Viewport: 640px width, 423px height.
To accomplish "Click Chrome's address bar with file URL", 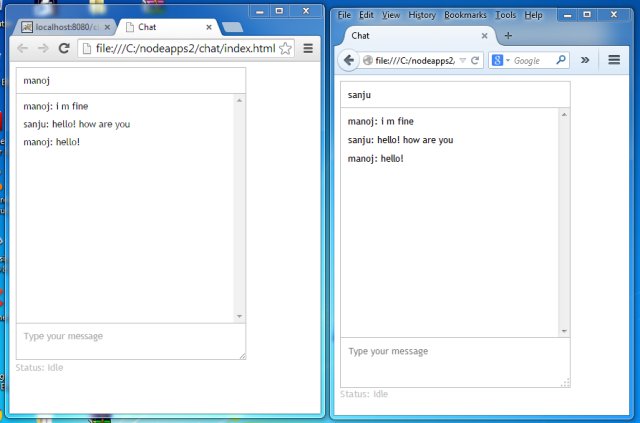I will (186, 49).
